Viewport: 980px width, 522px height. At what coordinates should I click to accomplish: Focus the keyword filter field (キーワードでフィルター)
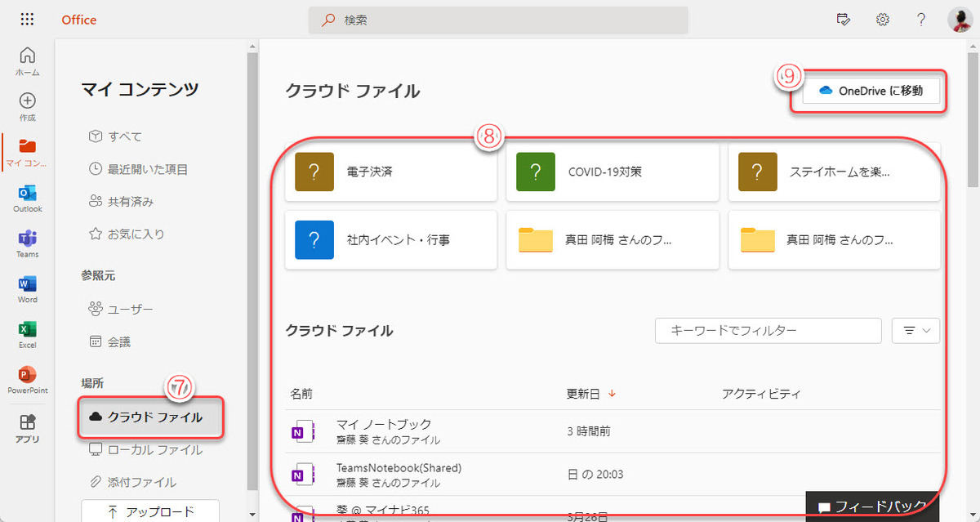pos(768,330)
